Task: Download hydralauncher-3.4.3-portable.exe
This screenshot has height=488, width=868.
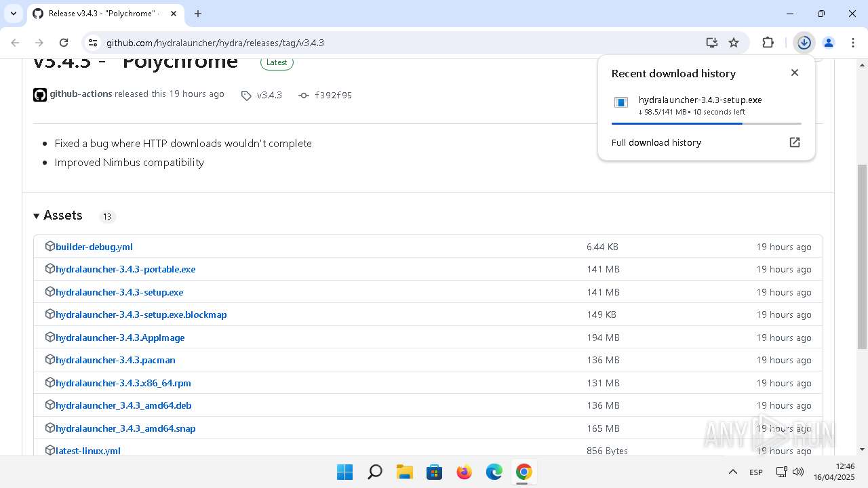Action: click(125, 269)
